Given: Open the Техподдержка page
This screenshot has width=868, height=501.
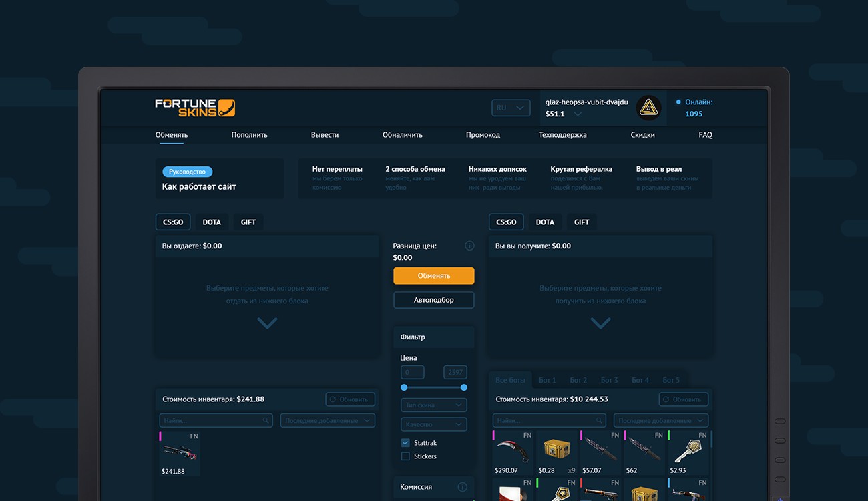Looking at the screenshot, I should [563, 135].
